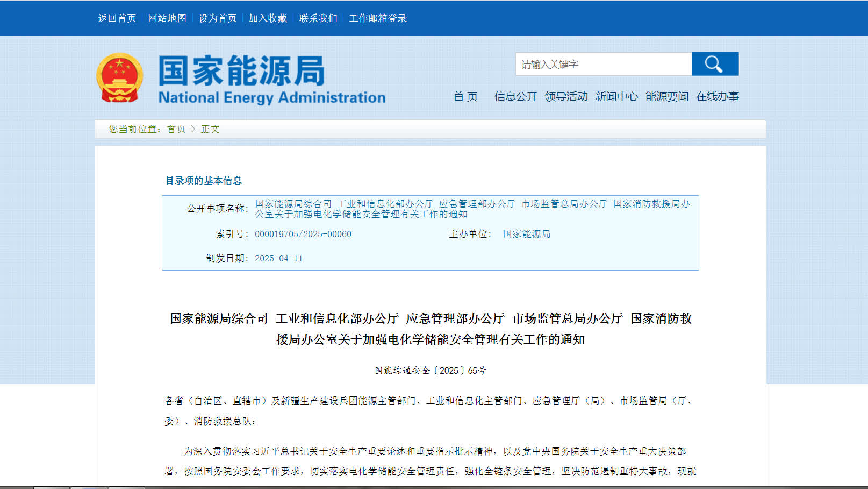This screenshot has height=489, width=868.
Task: Click the 目录项的基本信息 heading
Action: [x=204, y=181]
